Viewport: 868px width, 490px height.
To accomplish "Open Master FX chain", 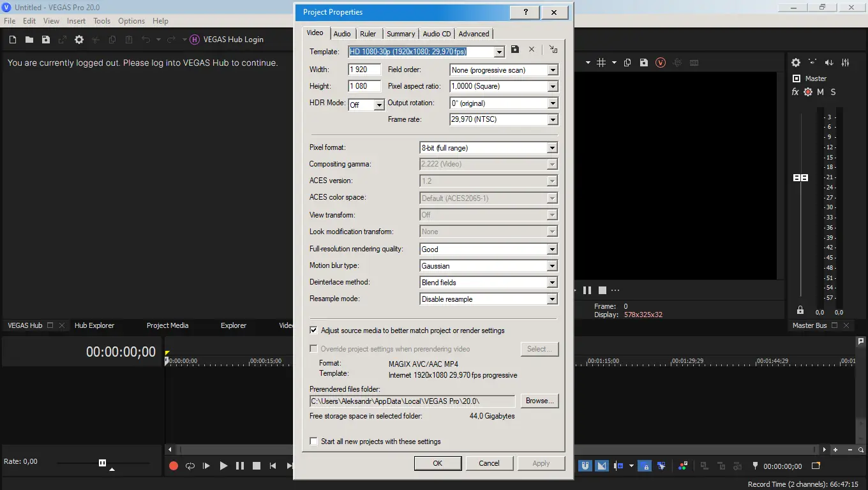I will click(x=795, y=92).
